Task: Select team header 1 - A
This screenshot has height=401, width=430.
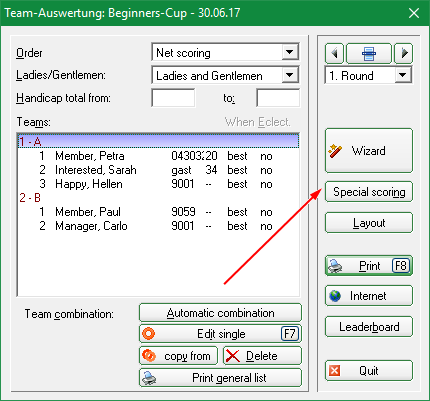Action: point(158,142)
